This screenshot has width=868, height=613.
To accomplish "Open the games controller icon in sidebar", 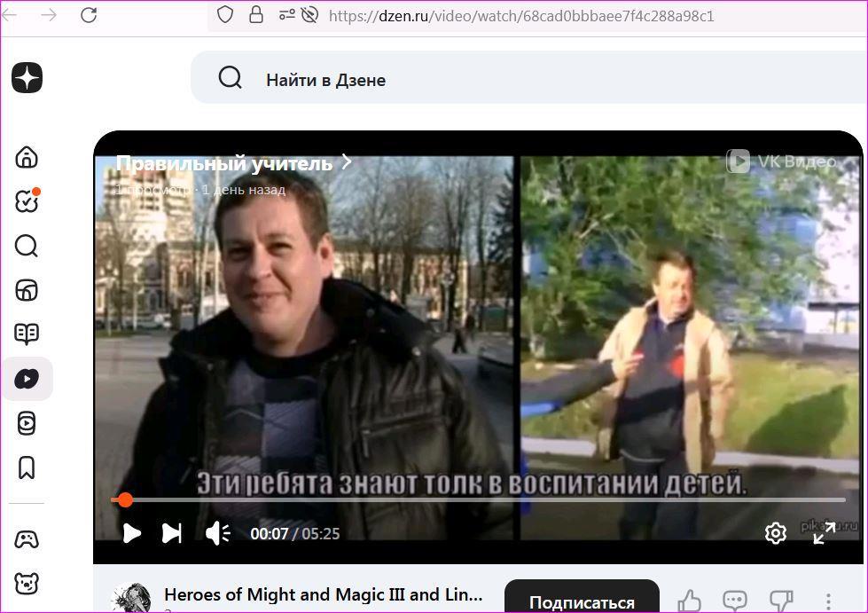I will [27, 538].
